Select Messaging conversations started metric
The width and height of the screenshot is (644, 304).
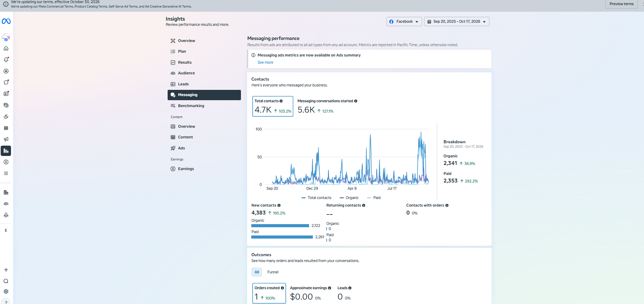[327, 106]
